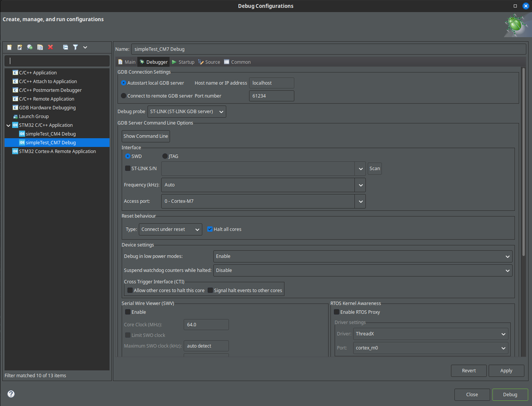Switch to the Startup tab
The image size is (532, 406).
pos(183,62)
